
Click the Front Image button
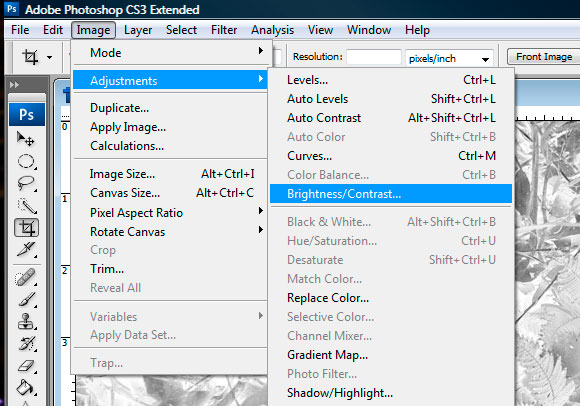pos(544,57)
